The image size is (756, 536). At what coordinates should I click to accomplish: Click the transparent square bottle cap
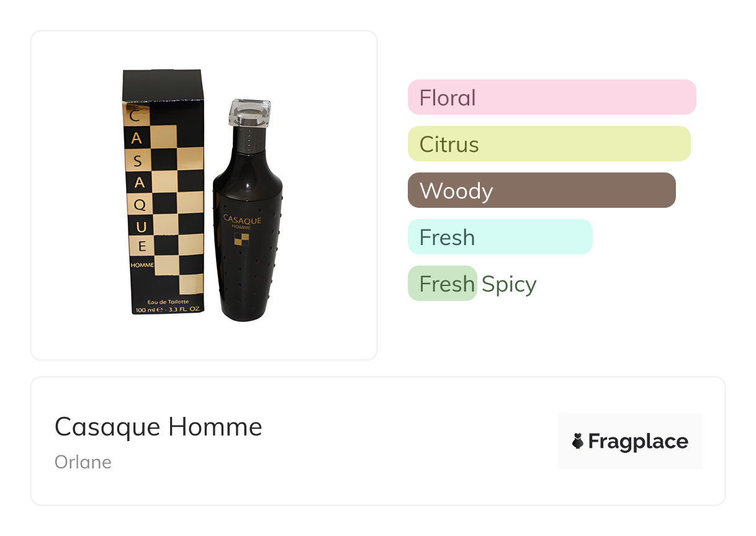pyautogui.click(x=250, y=112)
